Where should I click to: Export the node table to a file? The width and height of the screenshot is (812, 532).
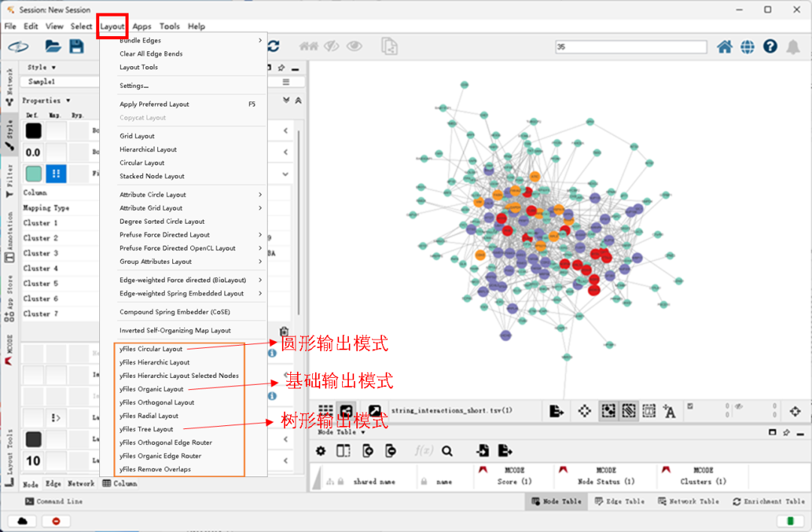click(x=505, y=450)
